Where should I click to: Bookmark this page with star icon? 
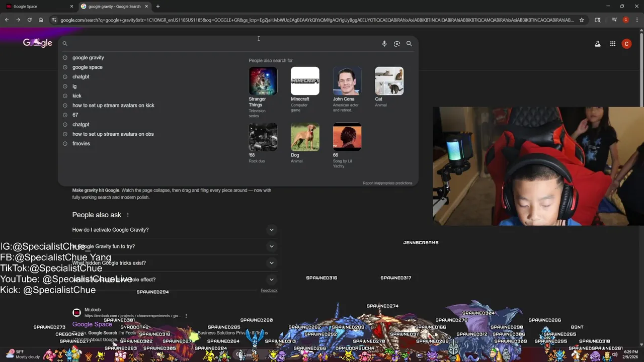[x=582, y=20]
